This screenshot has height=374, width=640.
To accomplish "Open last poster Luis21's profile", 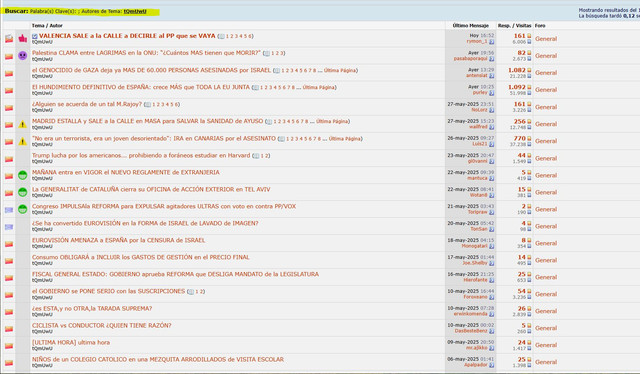I will click(x=480, y=144).
